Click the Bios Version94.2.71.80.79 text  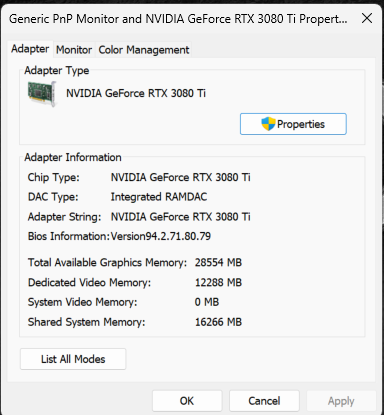[161, 236]
